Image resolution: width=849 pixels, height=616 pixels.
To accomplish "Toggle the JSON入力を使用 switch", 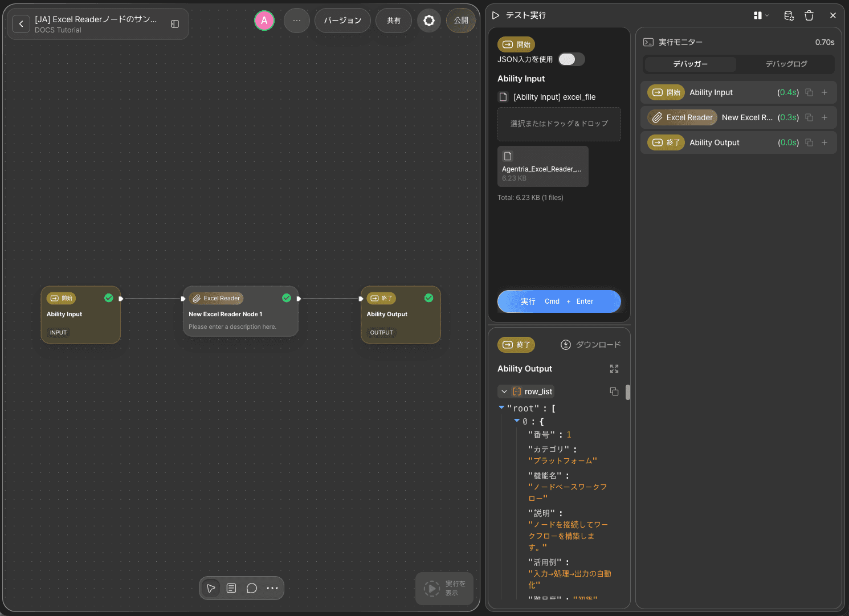I will pyautogui.click(x=572, y=59).
